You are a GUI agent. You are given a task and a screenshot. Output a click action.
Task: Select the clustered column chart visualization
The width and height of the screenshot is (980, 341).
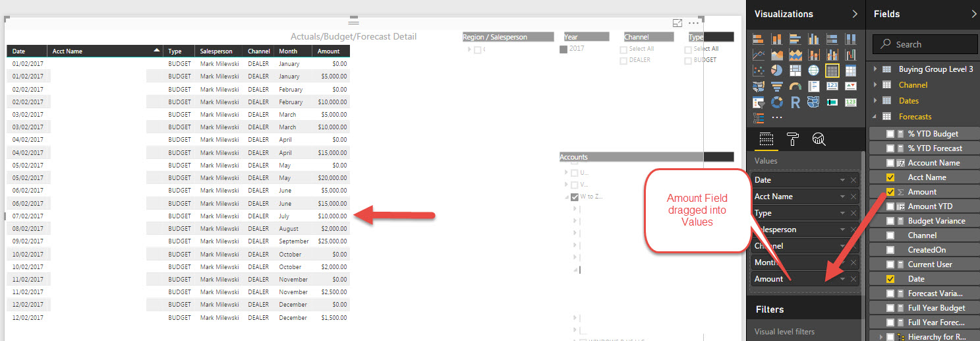814,39
